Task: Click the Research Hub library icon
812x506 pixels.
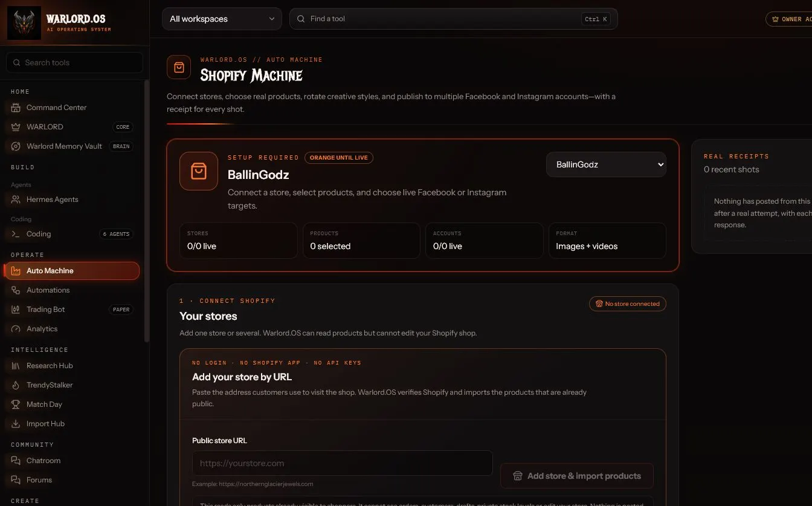Action: click(16, 366)
